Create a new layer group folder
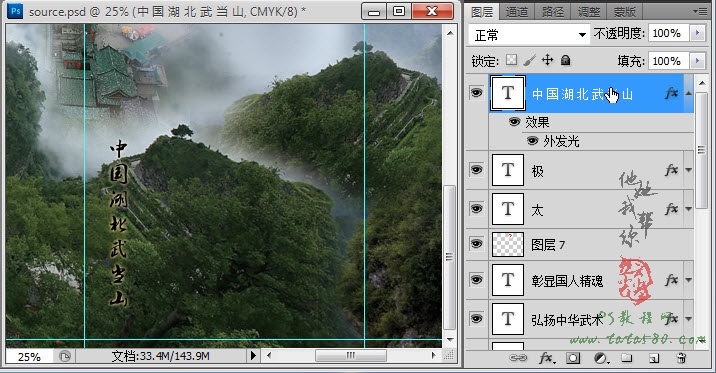The image size is (716, 373). [x=627, y=358]
